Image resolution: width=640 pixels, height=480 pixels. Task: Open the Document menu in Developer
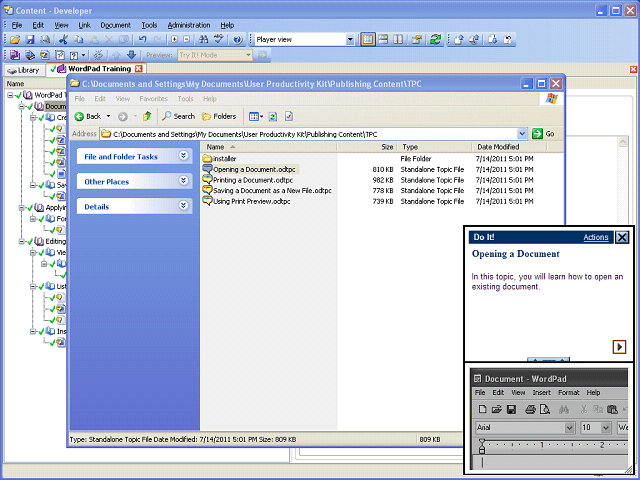point(116,25)
